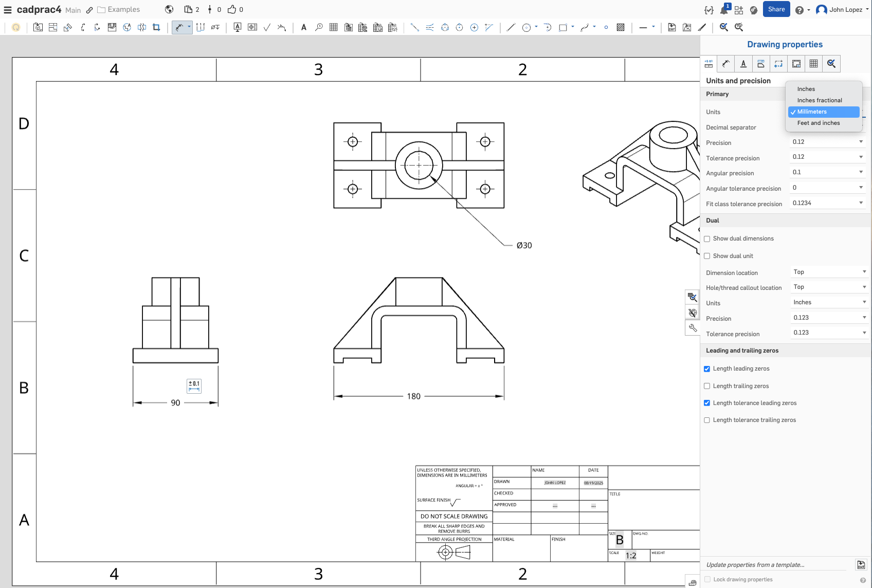Choose the surface finish checkmark symbol tool
Screen dimensions: 872x588
click(x=267, y=27)
